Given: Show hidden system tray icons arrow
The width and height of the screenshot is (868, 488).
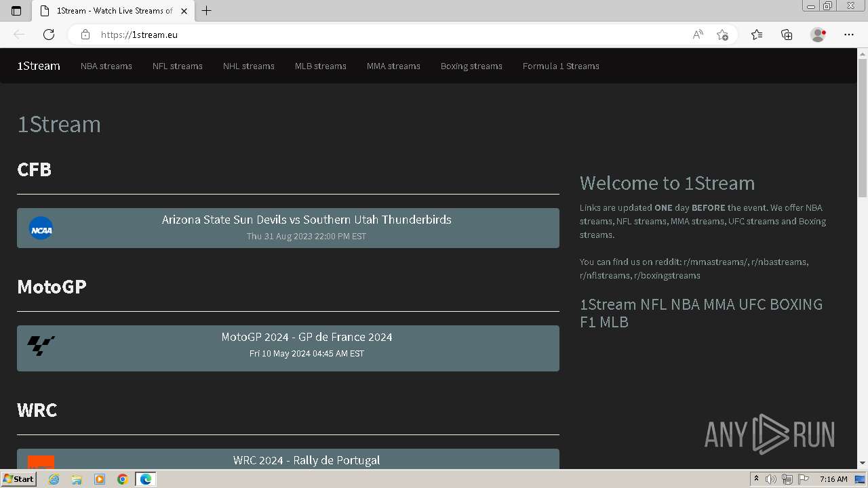Looking at the screenshot, I should (756, 479).
